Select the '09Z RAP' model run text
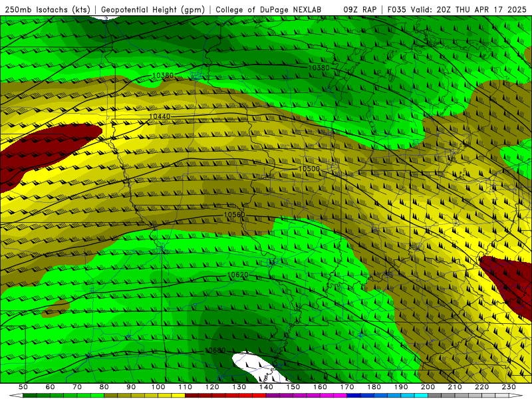532x399 pixels. 360,10
